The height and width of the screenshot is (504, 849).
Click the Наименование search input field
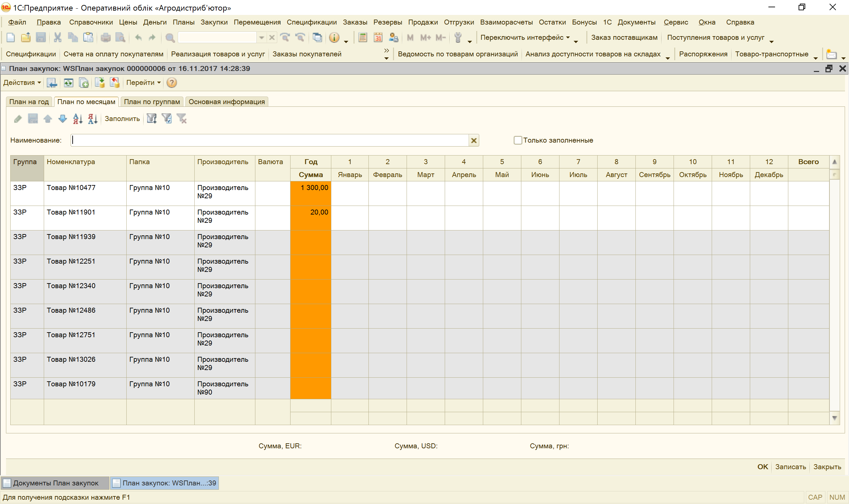(270, 140)
